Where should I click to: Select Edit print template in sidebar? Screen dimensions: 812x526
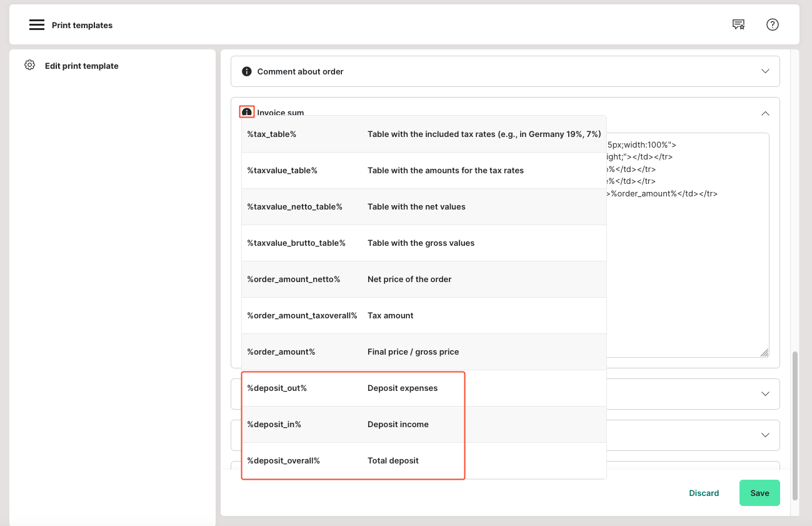click(x=81, y=66)
